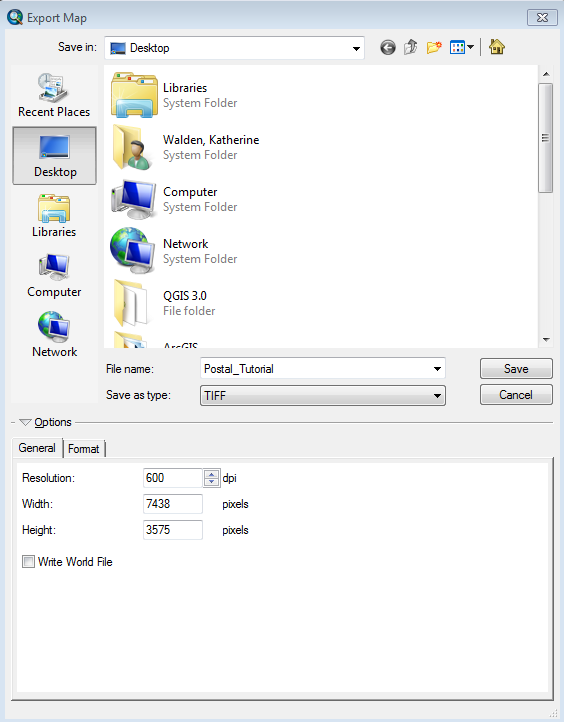Click the Save button
This screenshot has width=564, height=722.
pos(516,369)
